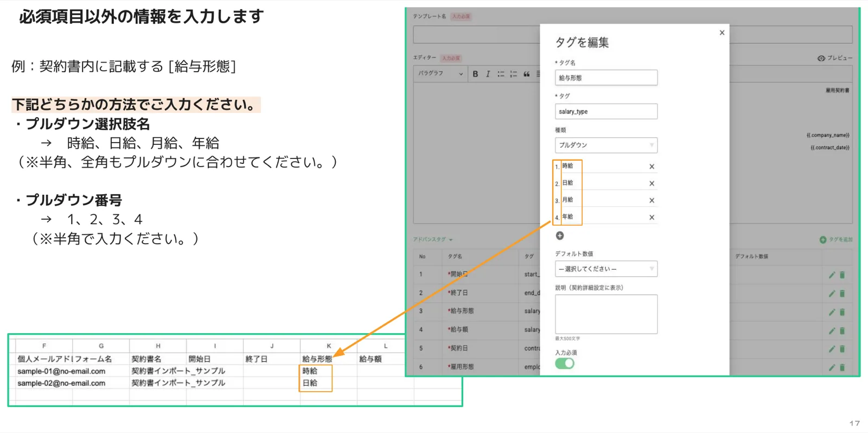868x433 pixels.
Task: Click the No column header in tag table
Action: pos(422,257)
